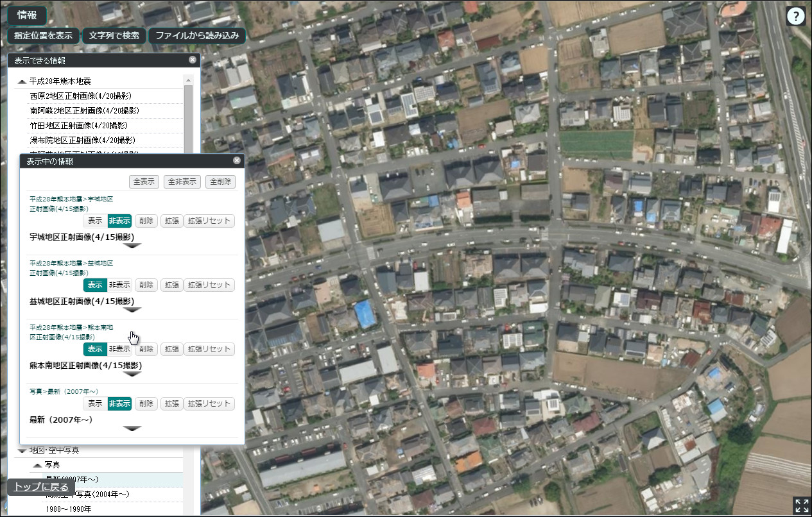The width and height of the screenshot is (812, 517).
Task: Set 益城地区 layer to 非表示
Action: [119, 285]
